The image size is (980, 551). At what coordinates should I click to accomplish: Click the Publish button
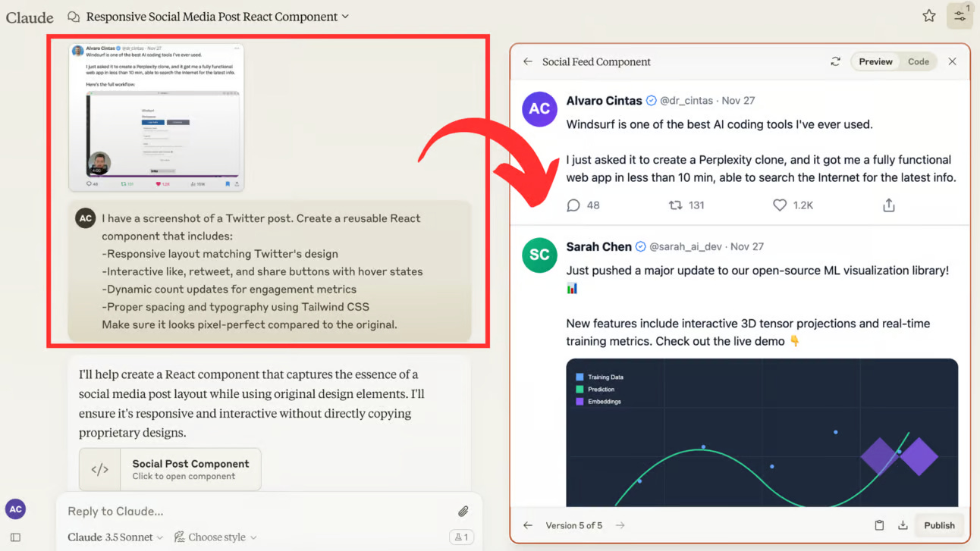tap(939, 525)
